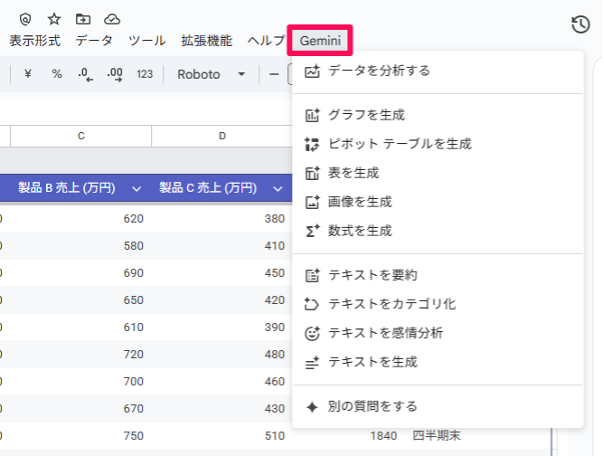
Task: Click the generate table icon
Action: coord(312,173)
